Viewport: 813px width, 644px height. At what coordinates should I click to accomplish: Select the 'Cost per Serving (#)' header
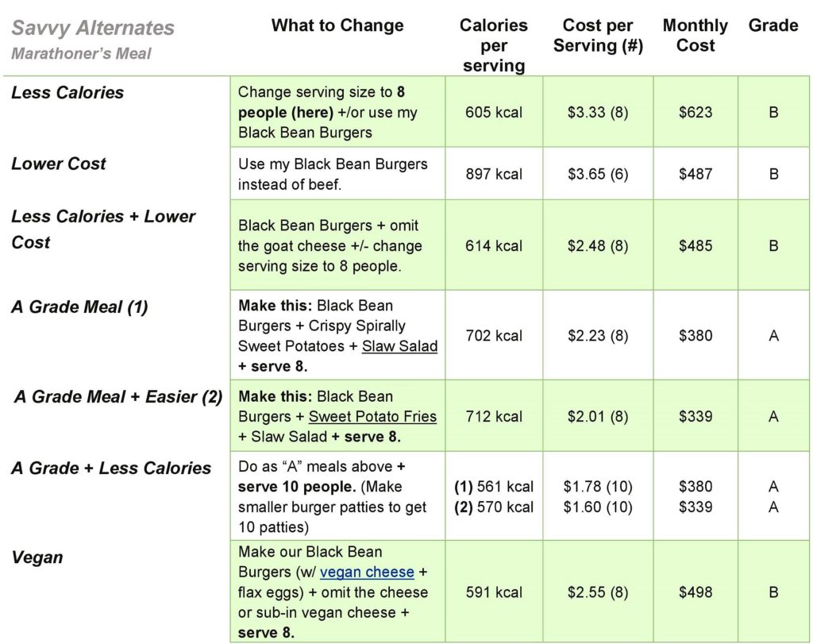(598, 36)
